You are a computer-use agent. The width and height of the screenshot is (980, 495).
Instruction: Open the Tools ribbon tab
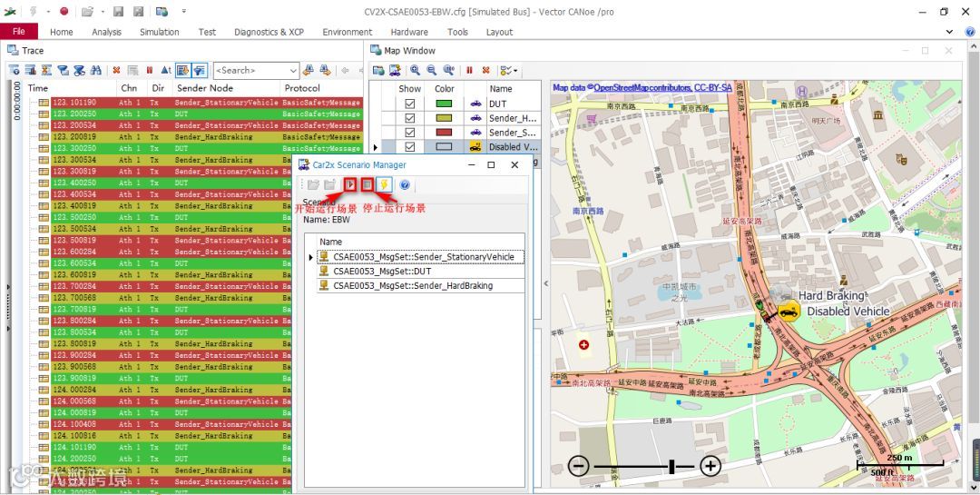(457, 32)
